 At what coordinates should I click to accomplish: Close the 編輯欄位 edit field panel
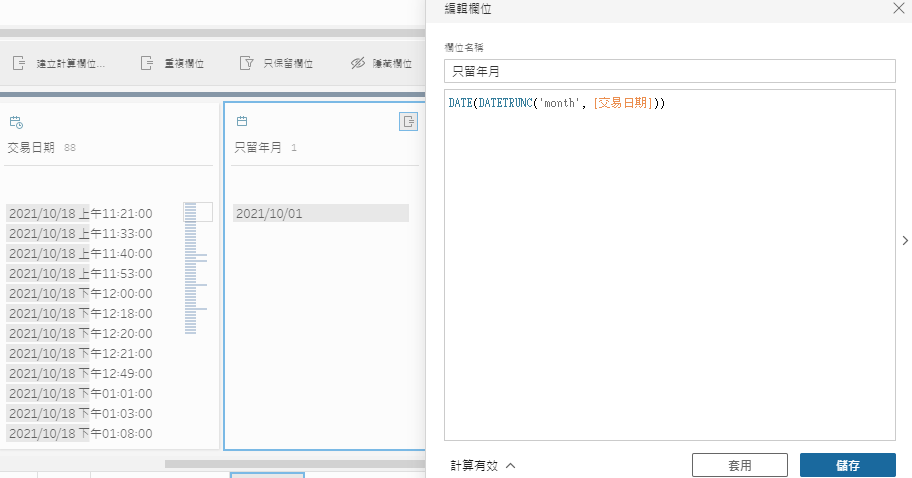point(899,8)
